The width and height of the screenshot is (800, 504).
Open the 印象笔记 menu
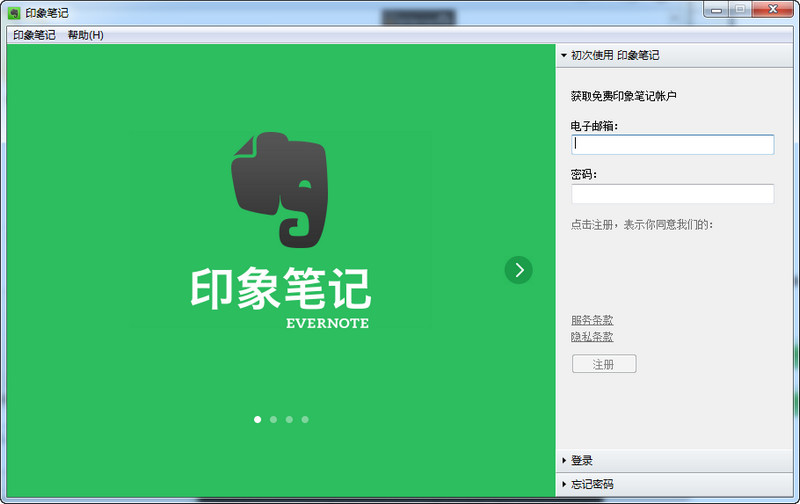pos(34,35)
